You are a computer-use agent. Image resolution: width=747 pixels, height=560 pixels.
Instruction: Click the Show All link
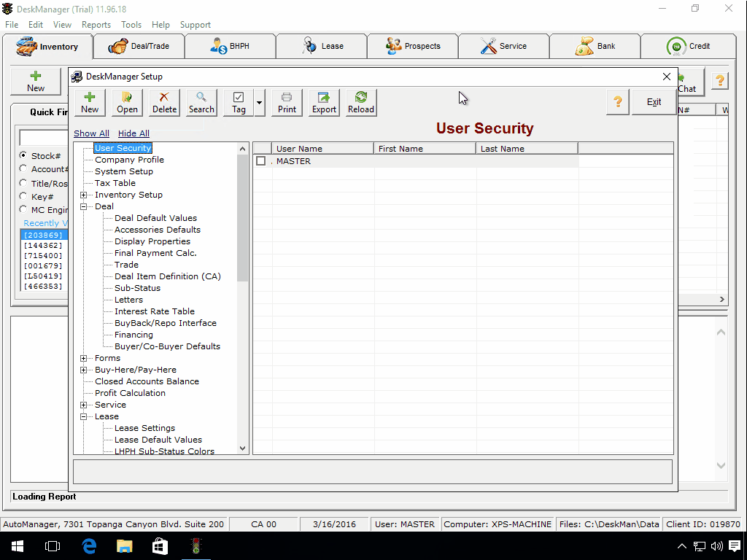(x=91, y=134)
